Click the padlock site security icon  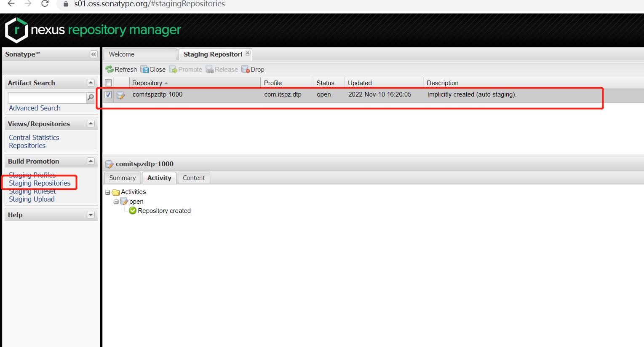point(65,4)
